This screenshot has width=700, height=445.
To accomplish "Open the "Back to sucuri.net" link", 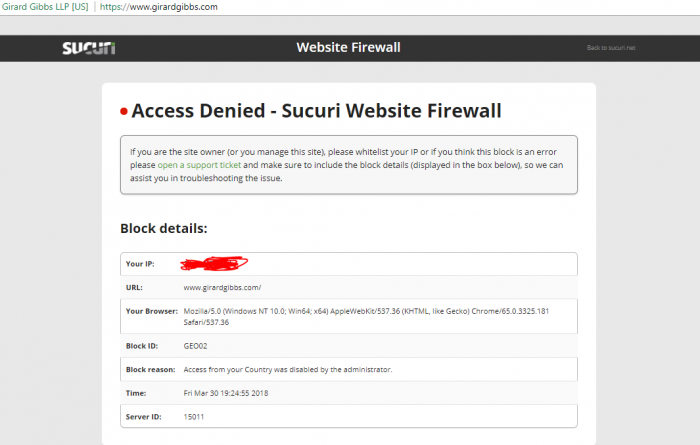I will [611, 48].
